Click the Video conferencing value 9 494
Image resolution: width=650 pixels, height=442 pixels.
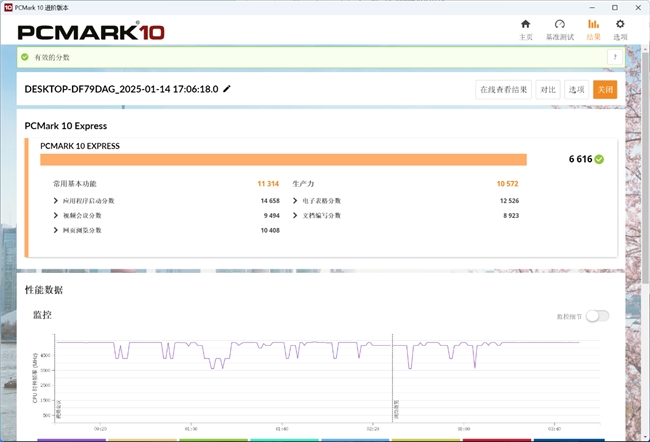272,216
